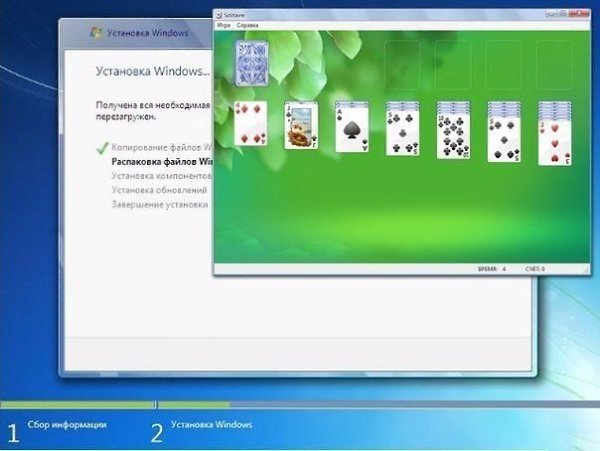This screenshot has width=600, height=451.
Task: Close the Solitaire window
Action: click(579, 13)
